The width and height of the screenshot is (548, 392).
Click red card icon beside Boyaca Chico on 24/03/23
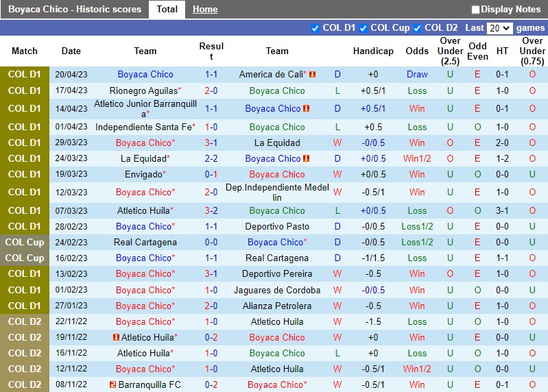[307, 158]
